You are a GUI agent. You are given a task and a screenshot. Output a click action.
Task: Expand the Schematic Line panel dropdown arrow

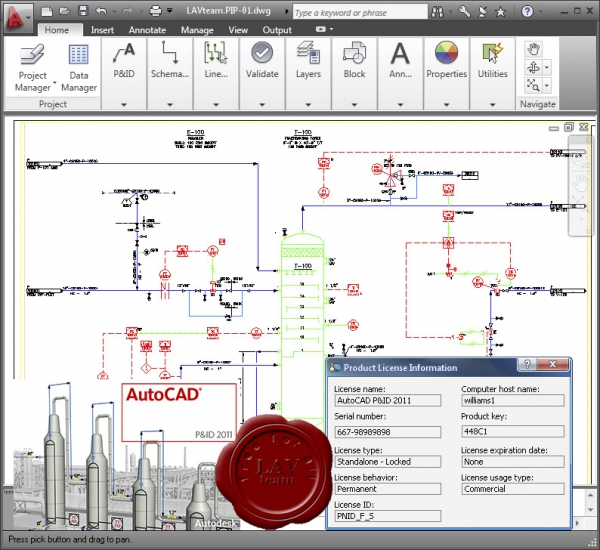pyautogui.click(x=170, y=104)
